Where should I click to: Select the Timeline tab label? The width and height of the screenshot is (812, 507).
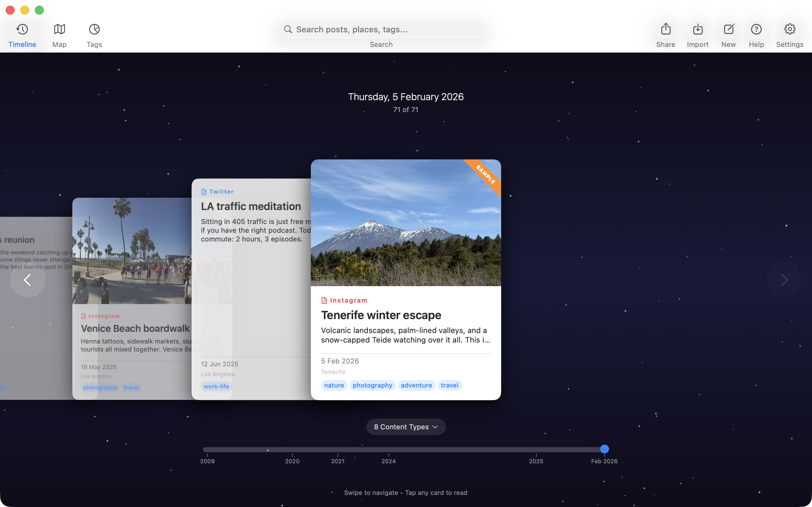point(22,44)
